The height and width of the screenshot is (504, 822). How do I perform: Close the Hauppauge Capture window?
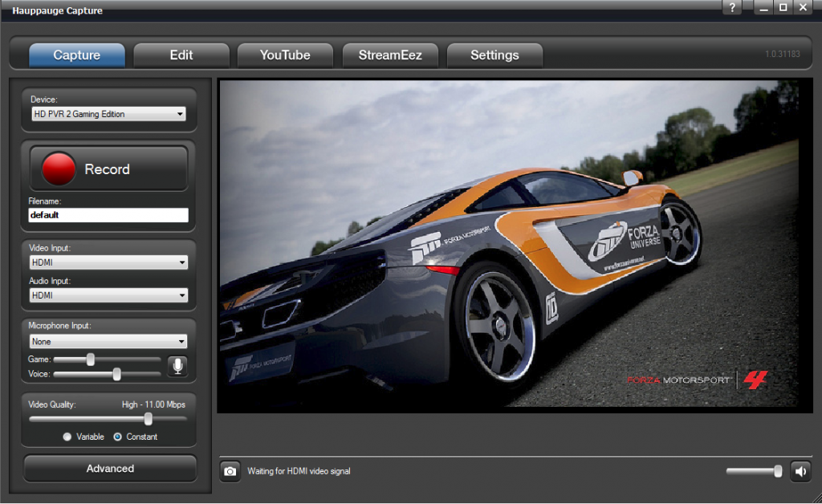point(803,7)
